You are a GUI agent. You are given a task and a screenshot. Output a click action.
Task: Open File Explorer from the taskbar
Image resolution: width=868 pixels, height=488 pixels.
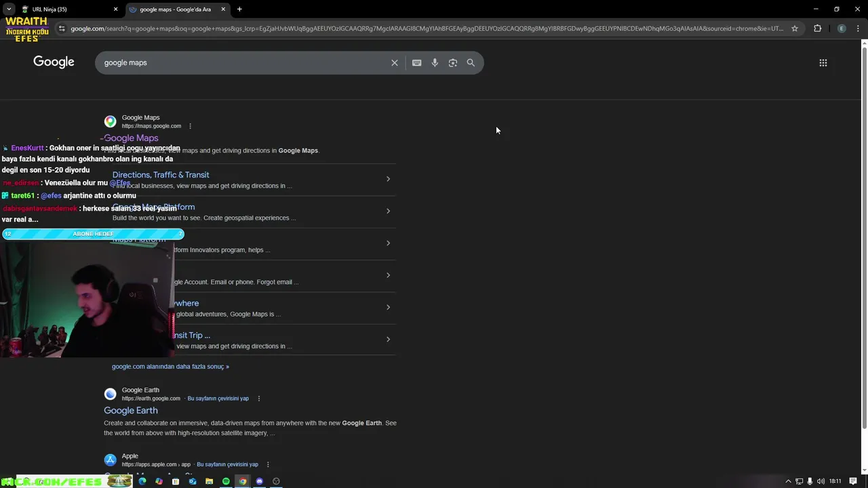209,481
